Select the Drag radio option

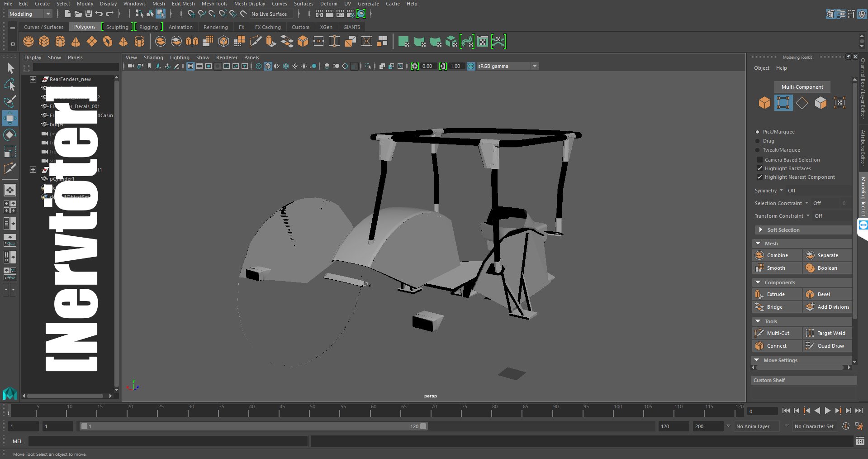[758, 141]
